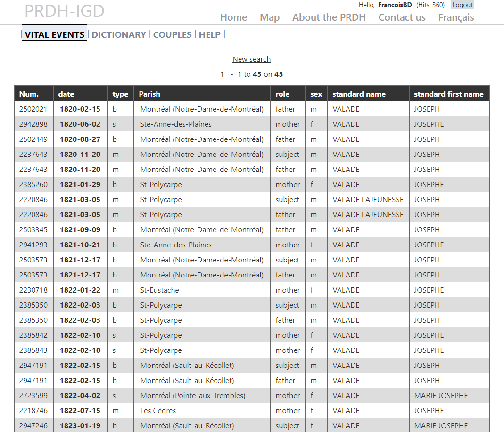Click the date 1820-06-02
This screenshot has width=504, height=432.
click(80, 124)
